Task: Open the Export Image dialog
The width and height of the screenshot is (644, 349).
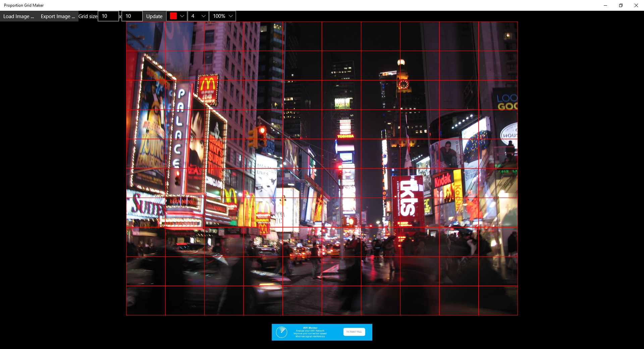Action: (x=57, y=16)
